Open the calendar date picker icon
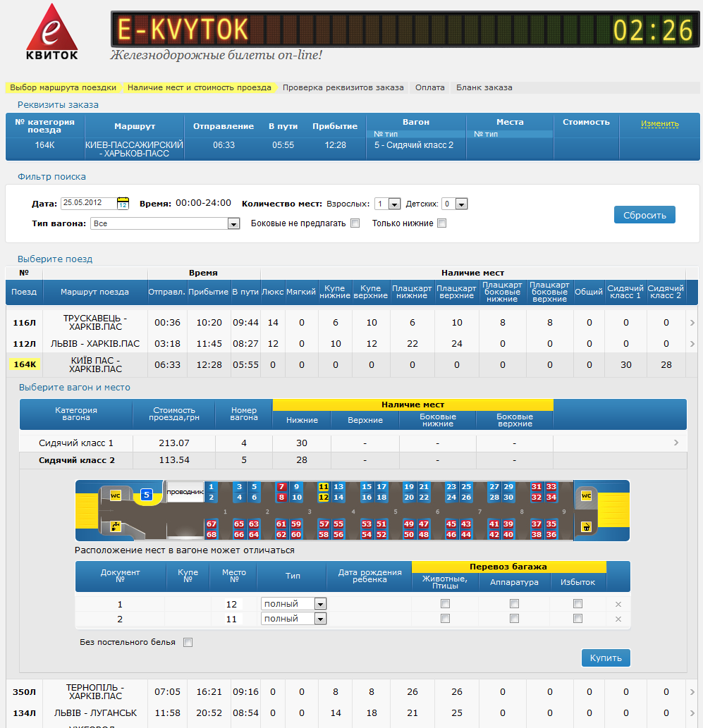The height and width of the screenshot is (728, 703). tap(123, 204)
